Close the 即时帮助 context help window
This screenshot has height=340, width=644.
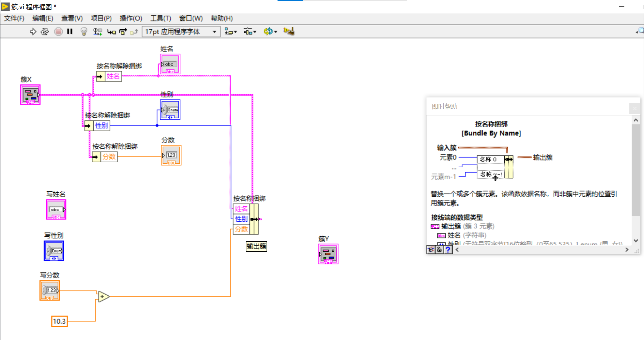[634, 108]
